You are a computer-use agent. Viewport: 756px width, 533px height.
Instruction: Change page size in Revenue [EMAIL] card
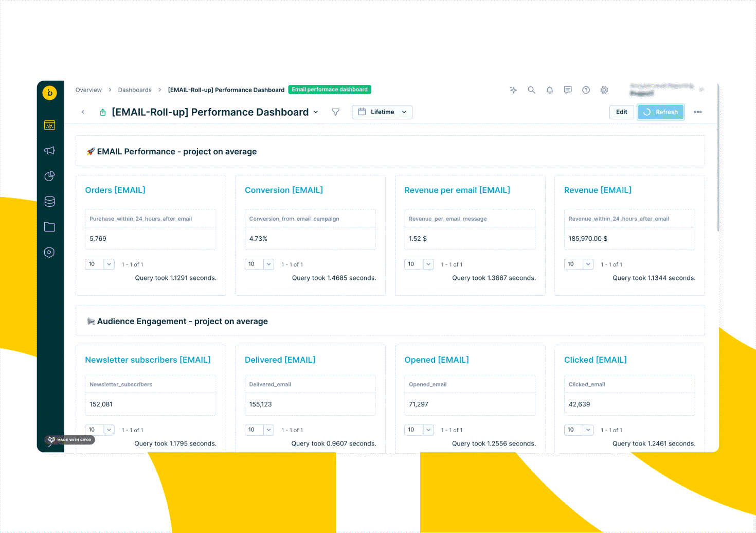(579, 264)
